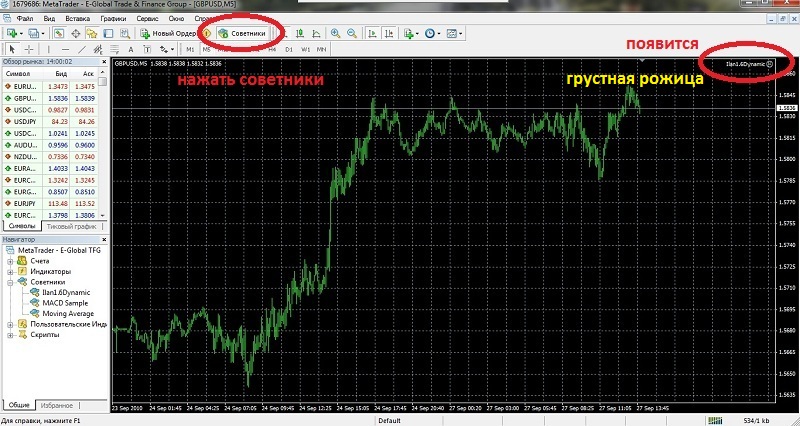
Task: Open the indicators list icon
Action: [x=409, y=33]
